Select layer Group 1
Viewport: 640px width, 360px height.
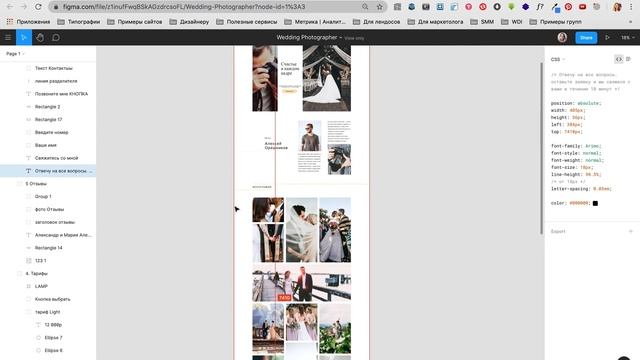coord(48,196)
